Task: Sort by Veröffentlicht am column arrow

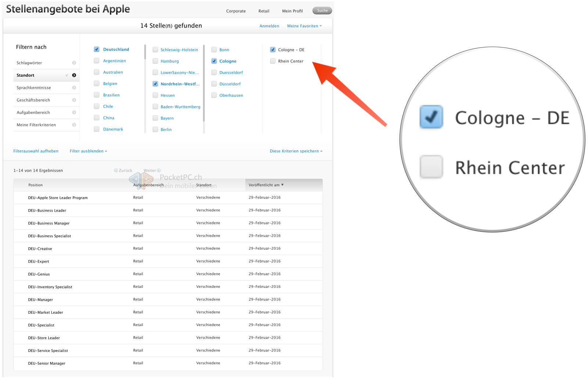Action: point(283,185)
